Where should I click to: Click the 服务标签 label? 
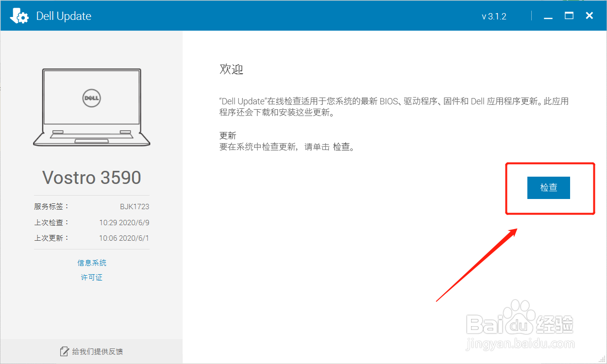[51, 206]
